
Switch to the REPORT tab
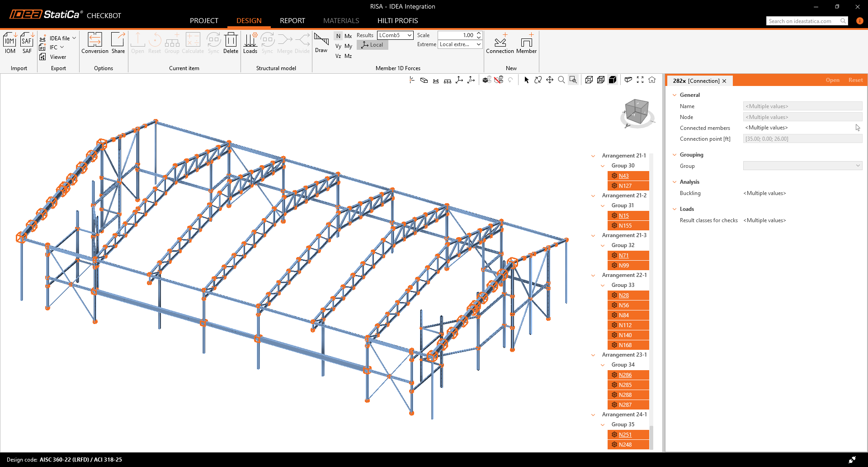click(292, 21)
